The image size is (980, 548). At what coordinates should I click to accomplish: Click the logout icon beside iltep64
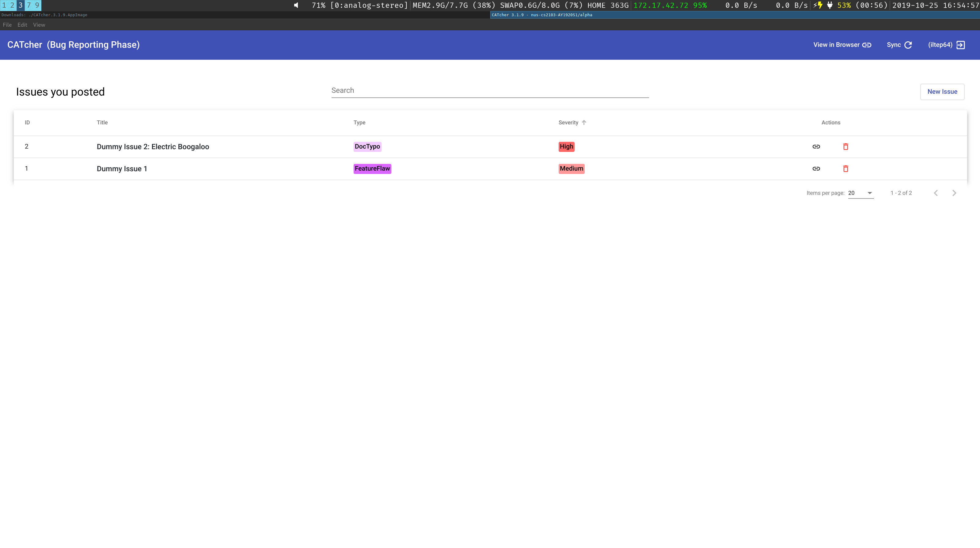tap(961, 45)
